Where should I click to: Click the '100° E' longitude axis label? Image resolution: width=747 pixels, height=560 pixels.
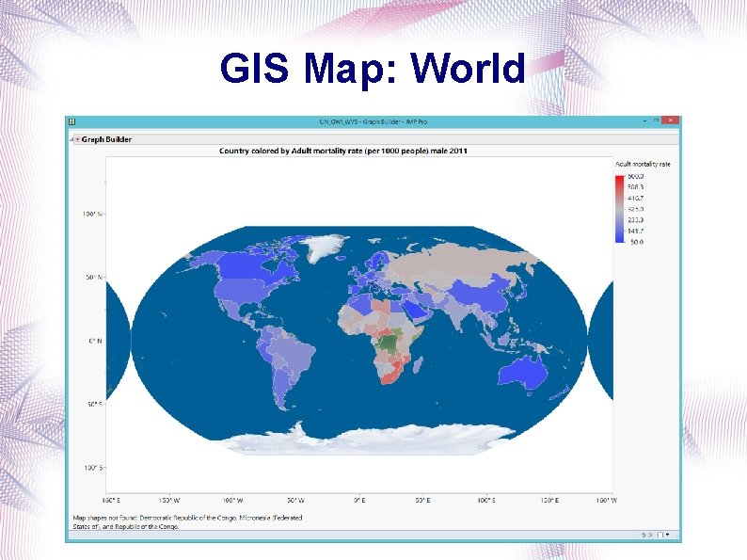486,501
